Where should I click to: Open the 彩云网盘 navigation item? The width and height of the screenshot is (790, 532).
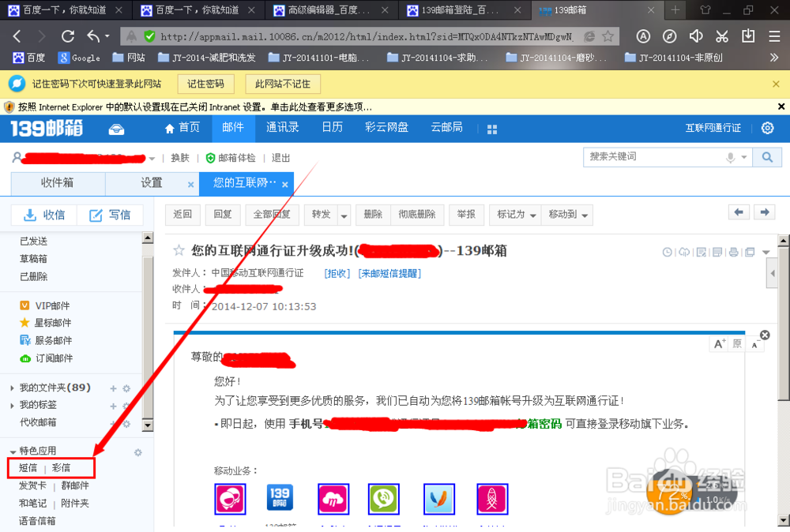(387, 127)
